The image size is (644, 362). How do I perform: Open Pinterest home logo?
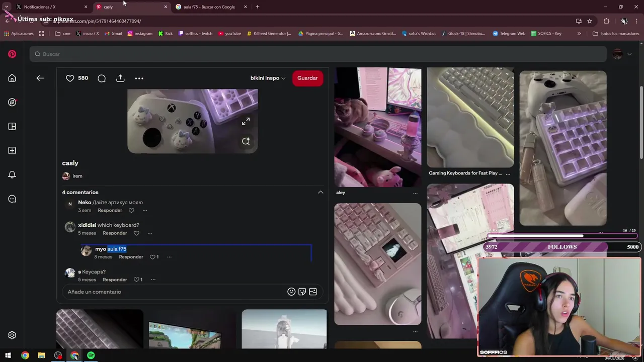click(12, 54)
